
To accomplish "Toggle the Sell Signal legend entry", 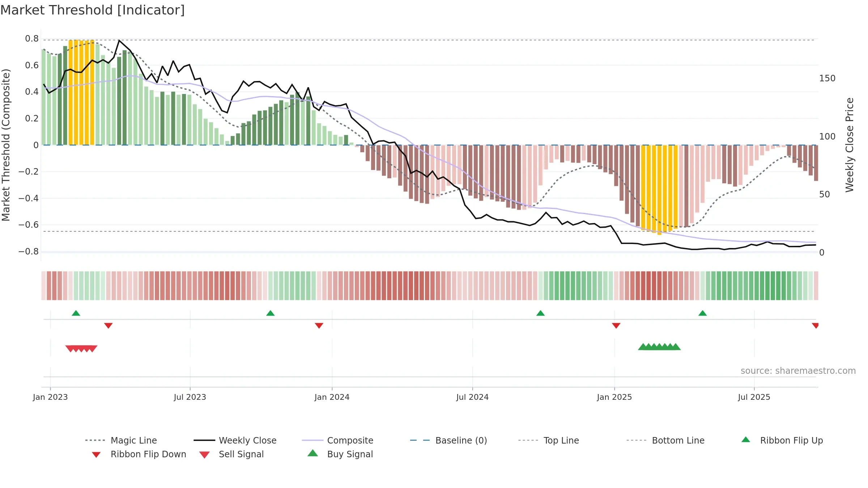I will click(231, 454).
